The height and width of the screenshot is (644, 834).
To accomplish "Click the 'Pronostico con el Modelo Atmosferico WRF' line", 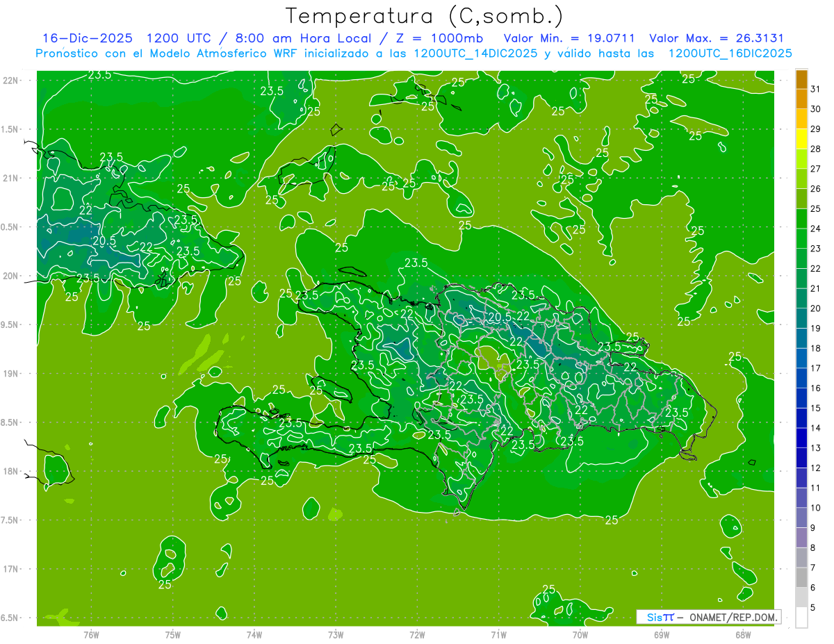I will (414, 53).
